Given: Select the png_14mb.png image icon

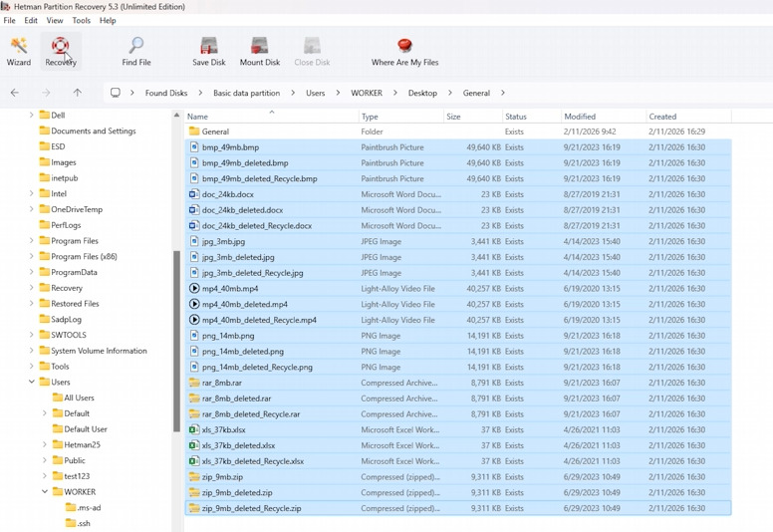Looking at the screenshot, I should (194, 336).
